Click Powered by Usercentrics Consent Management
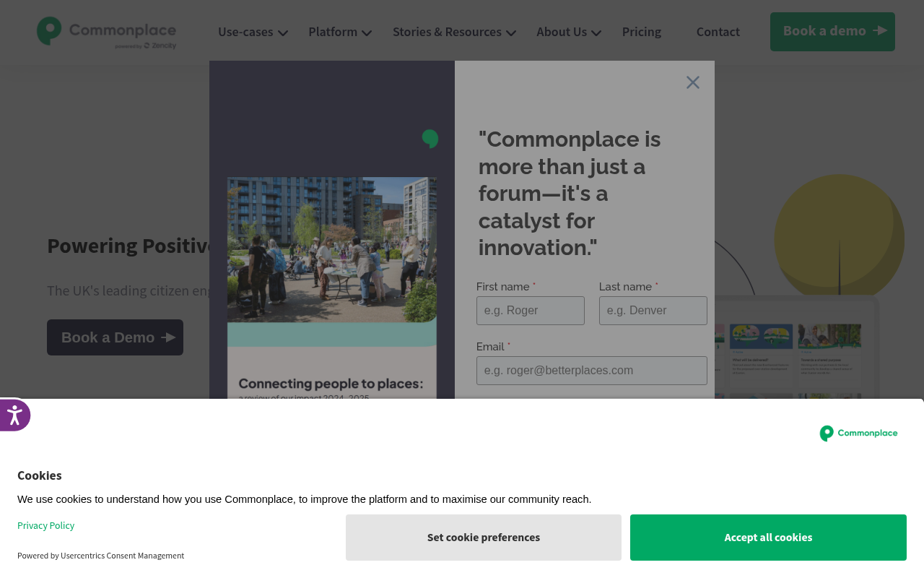The width and height of the screenshot is (924, 578). [100, 556]
